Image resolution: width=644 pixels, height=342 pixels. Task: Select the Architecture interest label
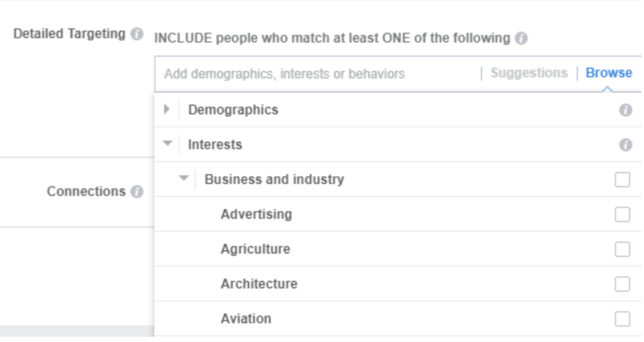pos(259,284)
